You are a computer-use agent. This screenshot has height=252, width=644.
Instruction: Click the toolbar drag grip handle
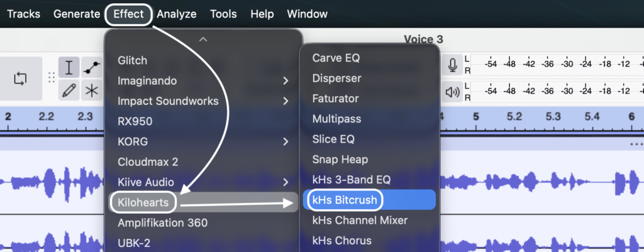click(51, 79)
